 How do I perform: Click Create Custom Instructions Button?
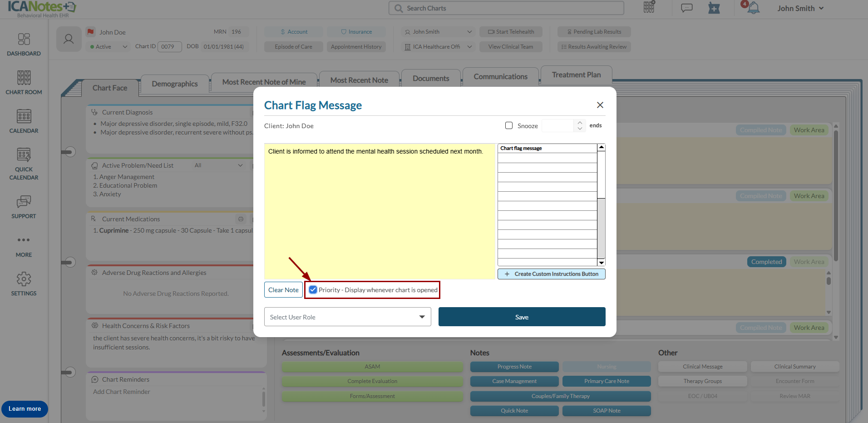click(x=552, y=274)
